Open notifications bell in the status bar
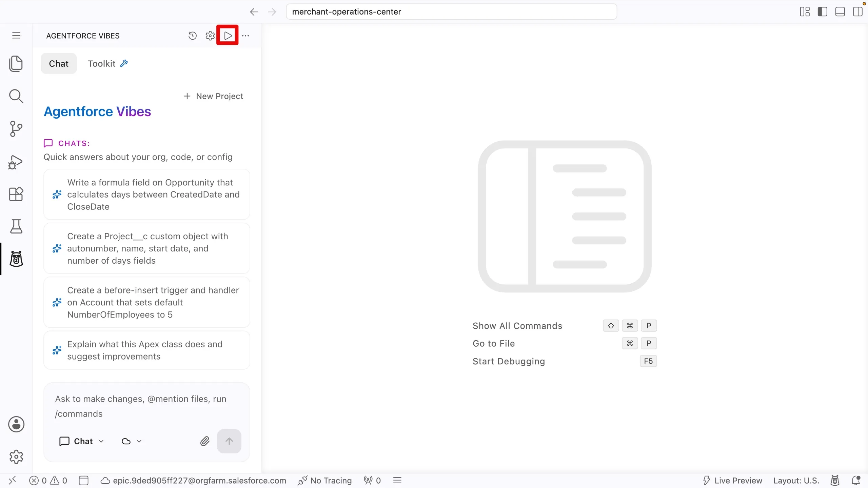 (x=856, y=481)
